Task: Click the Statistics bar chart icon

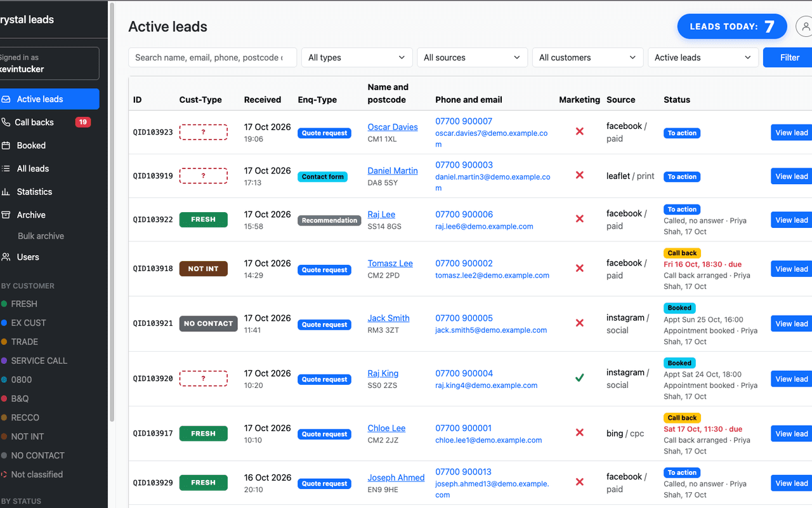Action: coord(6,192)
